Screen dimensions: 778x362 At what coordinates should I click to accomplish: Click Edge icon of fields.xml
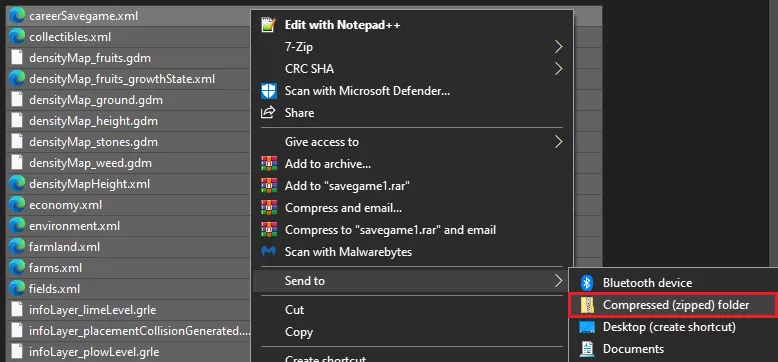pos(17,289)
